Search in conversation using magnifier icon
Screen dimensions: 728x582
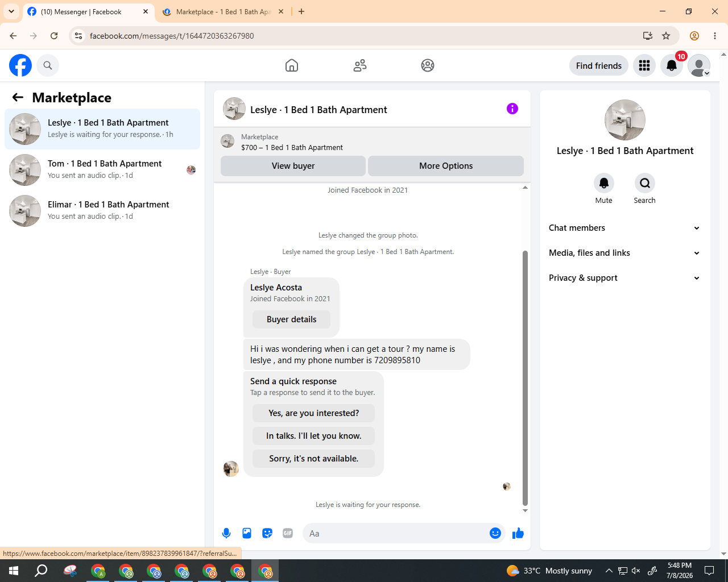tap(645, 183)
